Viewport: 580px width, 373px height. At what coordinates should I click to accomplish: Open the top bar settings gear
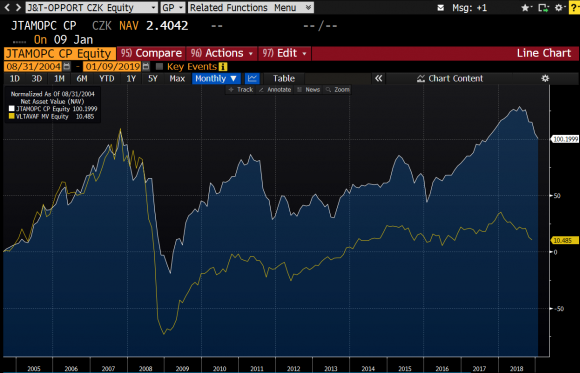pyautogui.click(x=559, y=8)
